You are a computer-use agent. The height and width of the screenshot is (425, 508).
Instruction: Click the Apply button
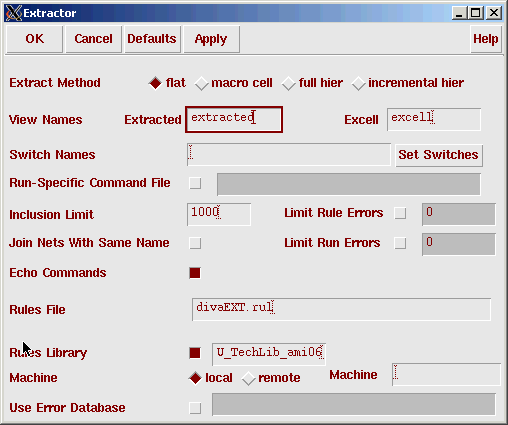(211, 39)
